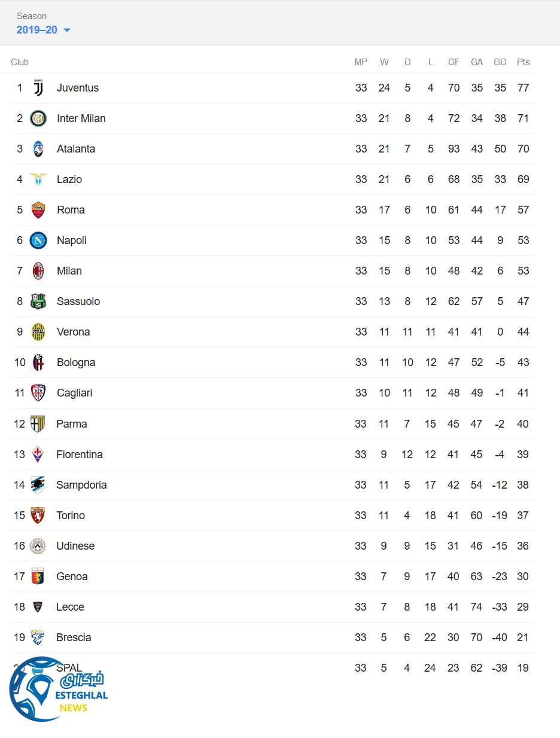Click the Torino team name
560x738 pixels.
pos(71,516)
